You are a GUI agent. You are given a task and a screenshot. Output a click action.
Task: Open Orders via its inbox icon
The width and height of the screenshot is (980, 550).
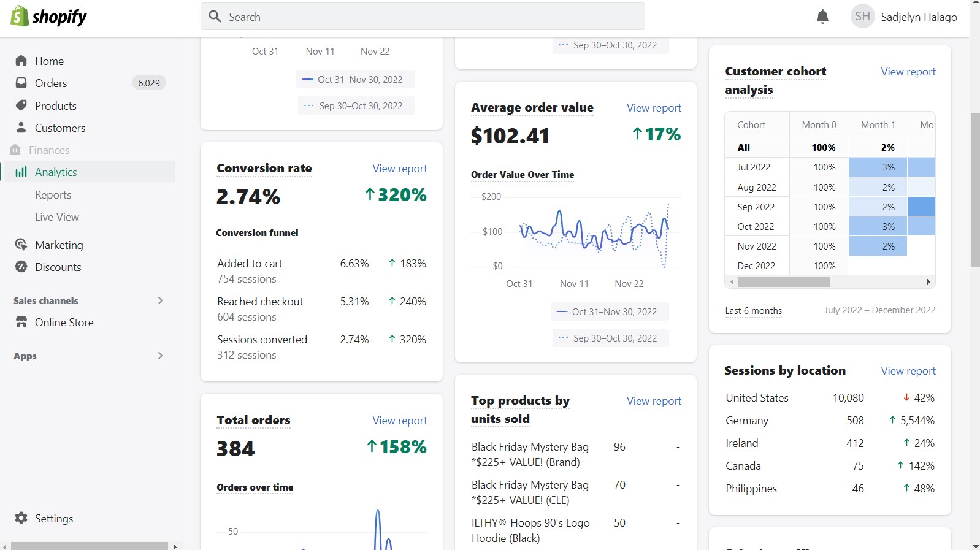pyautogui.click(x=21, y=83)
